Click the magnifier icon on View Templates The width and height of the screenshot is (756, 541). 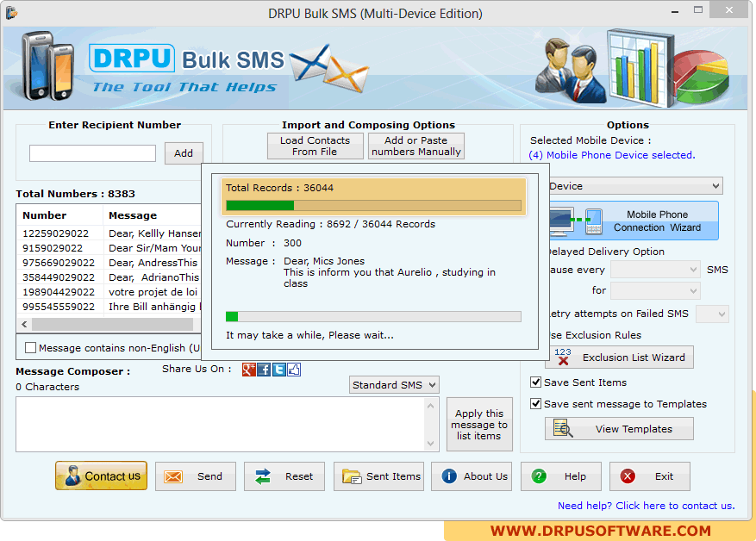[x=563, y=428]
